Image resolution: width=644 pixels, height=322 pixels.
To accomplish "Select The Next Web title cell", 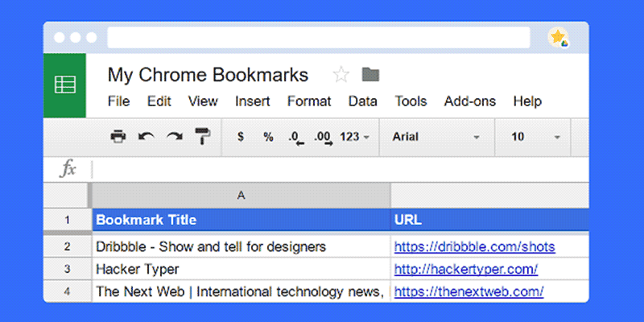I will [x=241, y=291].
